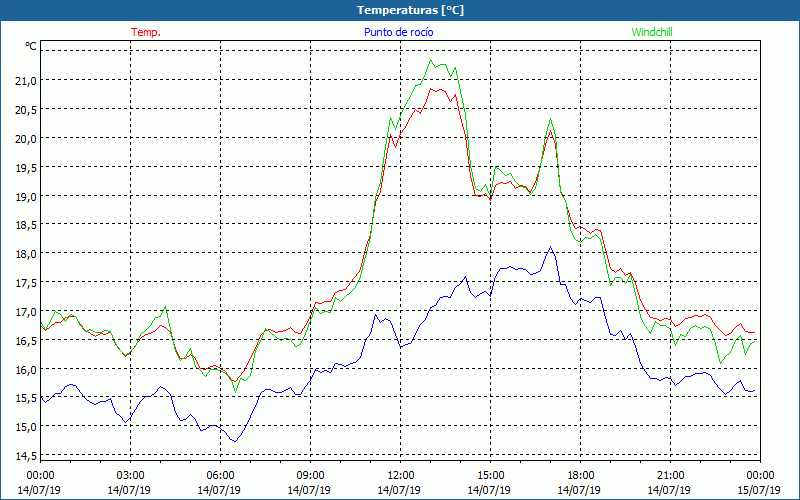Click the 09:00 time label
This screenshot has height=500, width=800.
pyautogui.click(x=310, y=476)
